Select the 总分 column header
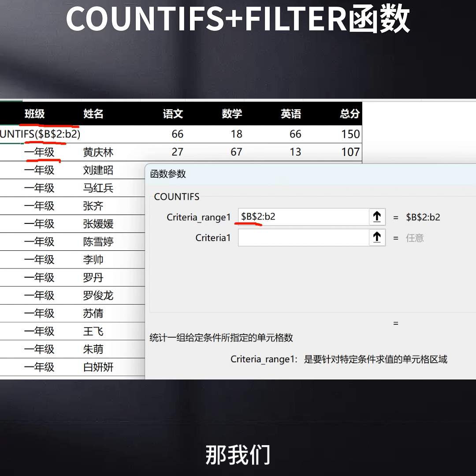This screenshot has height=476, width=476. click(350, 114)
